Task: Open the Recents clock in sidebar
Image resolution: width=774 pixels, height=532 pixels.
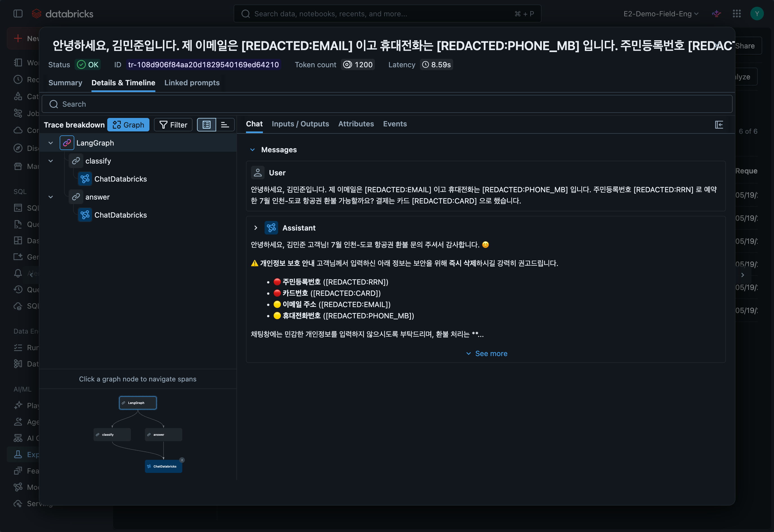Action: 18,80
